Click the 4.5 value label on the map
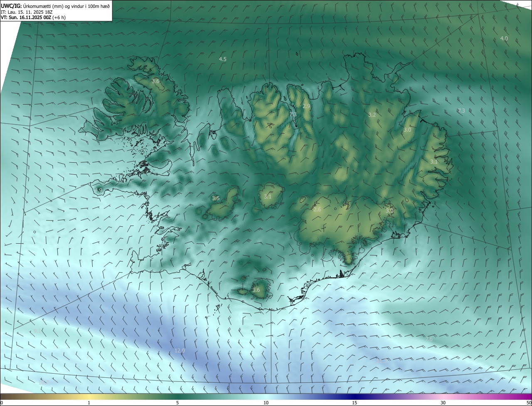Viewport: 532px width, 406px height. [x=223, y=59]
